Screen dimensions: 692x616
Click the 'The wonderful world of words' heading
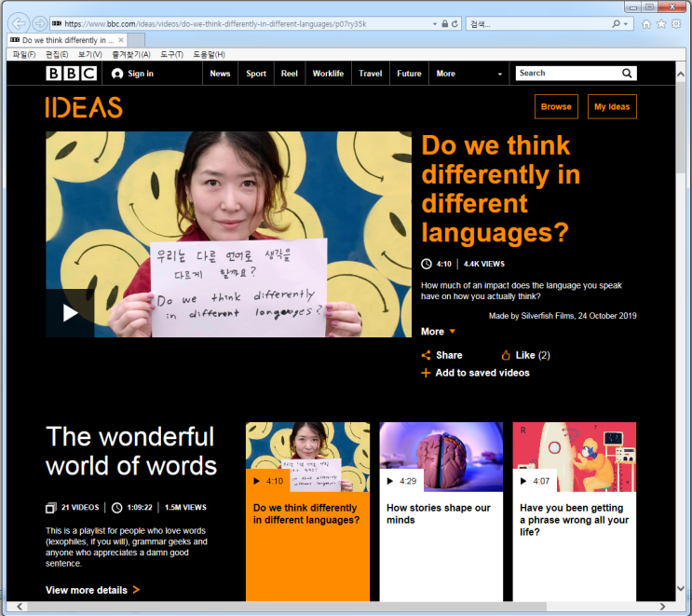point(131,451)
